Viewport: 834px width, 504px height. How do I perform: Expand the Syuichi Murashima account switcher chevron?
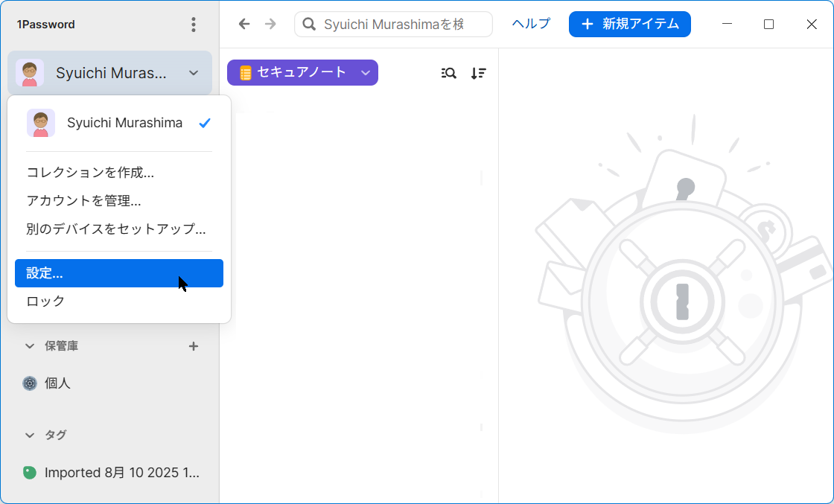coord(194,73)
